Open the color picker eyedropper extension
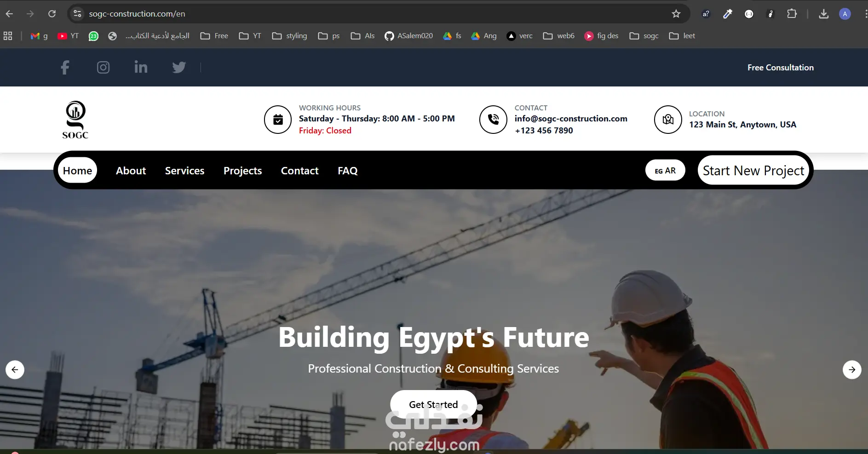Image resolution: width=868 pixels, height=454 pixels. click(728, 14)
